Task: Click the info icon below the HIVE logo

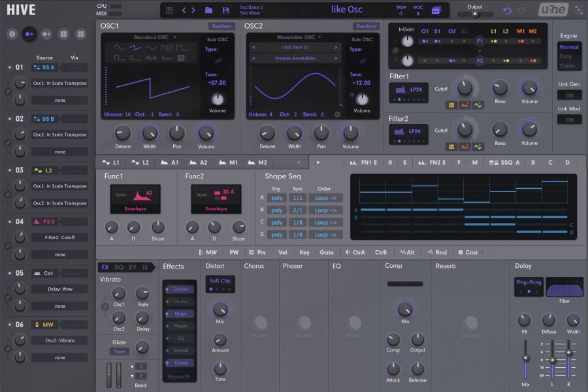Action: [x=12, y=33]
